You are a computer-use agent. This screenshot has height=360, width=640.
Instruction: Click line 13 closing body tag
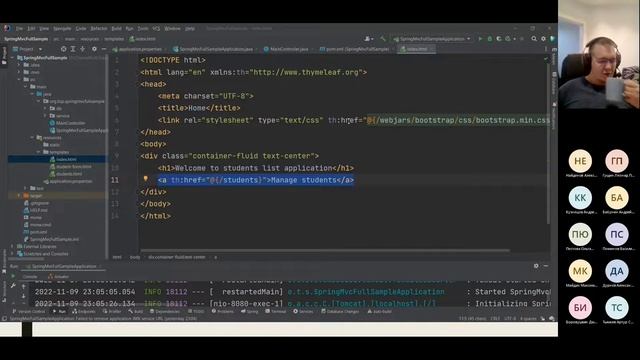click(156, 204)
